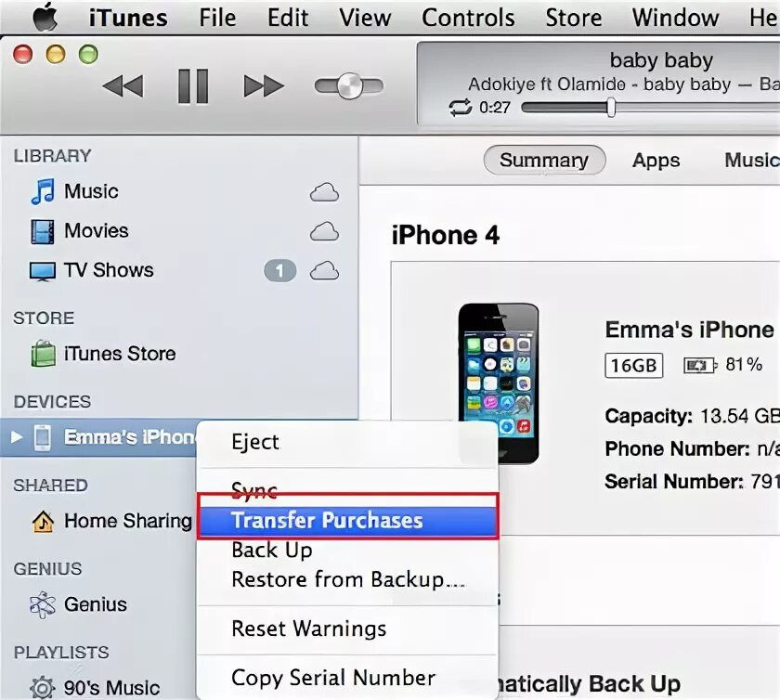The width and height of the screenshot is (780, 700).
Task: Select Transfer Purchases menu item
Action: 347,521
